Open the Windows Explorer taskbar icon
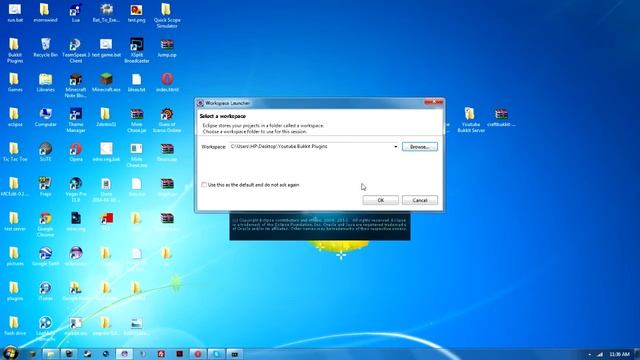 [x=50, y=354]
